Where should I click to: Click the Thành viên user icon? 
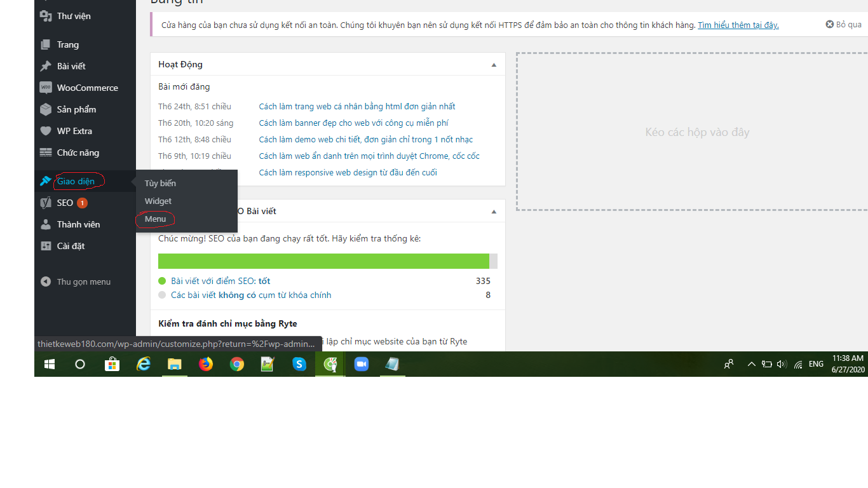coord(46,224)
